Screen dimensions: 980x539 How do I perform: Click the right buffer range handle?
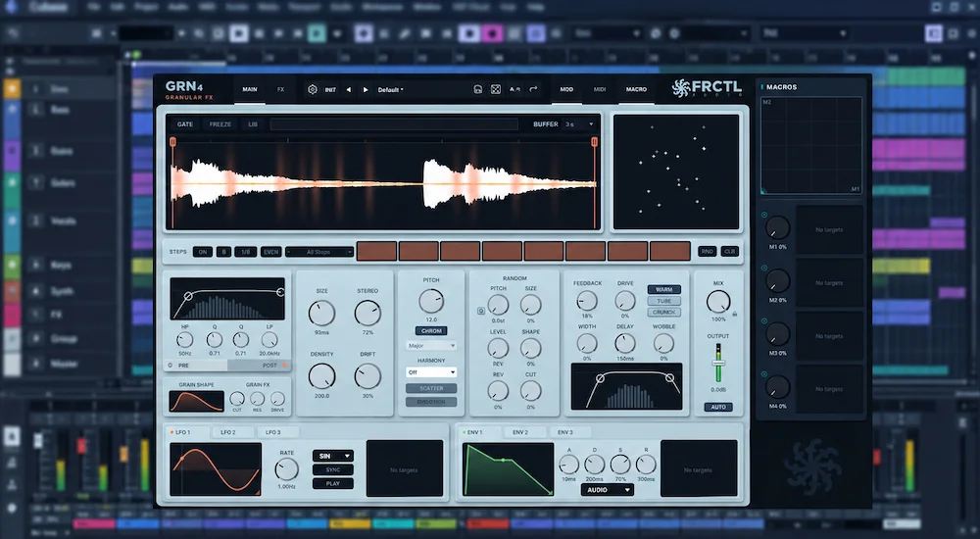click(595, 142)
